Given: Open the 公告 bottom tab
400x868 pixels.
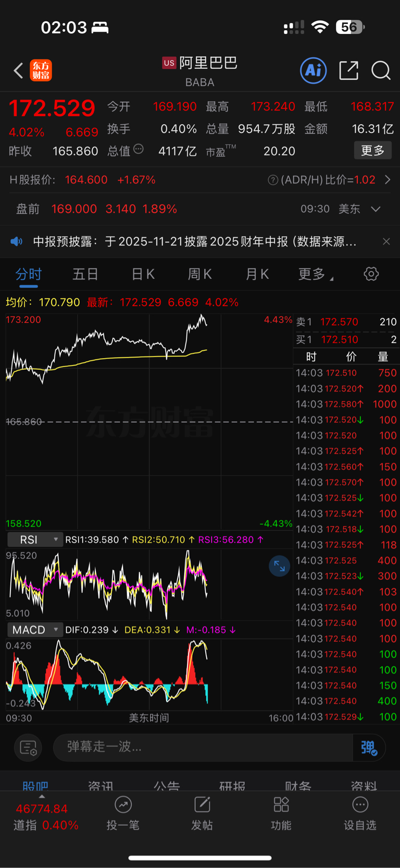Looking at the screenshot, I should [x=167, y=786].
